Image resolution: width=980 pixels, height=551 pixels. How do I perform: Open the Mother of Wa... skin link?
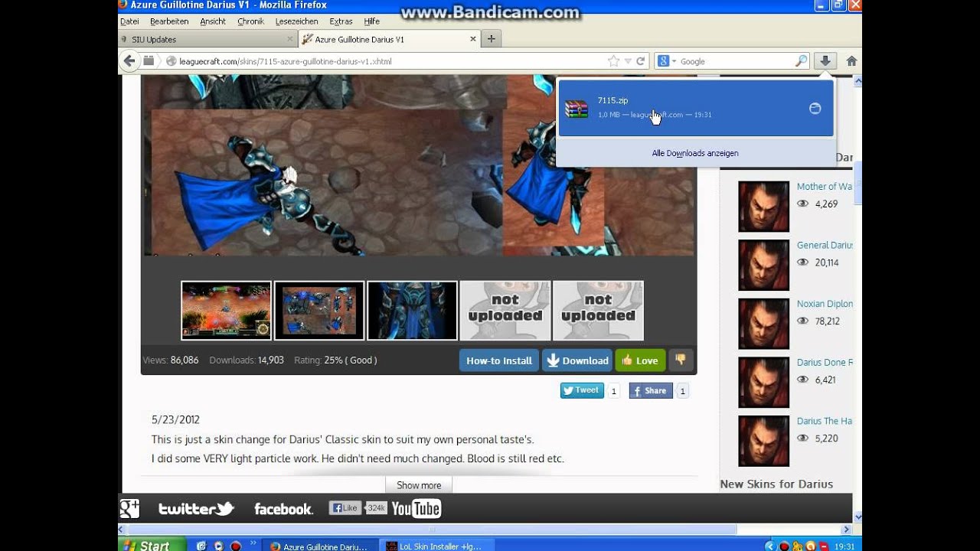[x=825, y=187]
